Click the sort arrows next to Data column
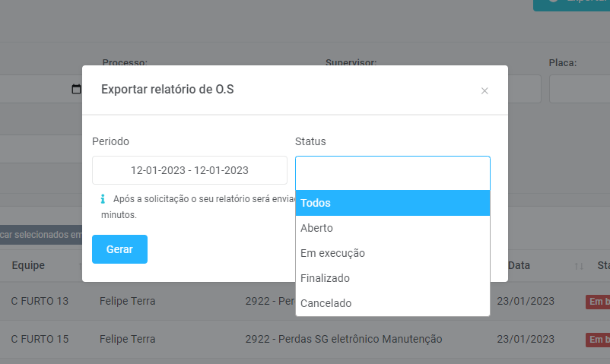Screen dimensions: 610x364 (x=579, y=266)
